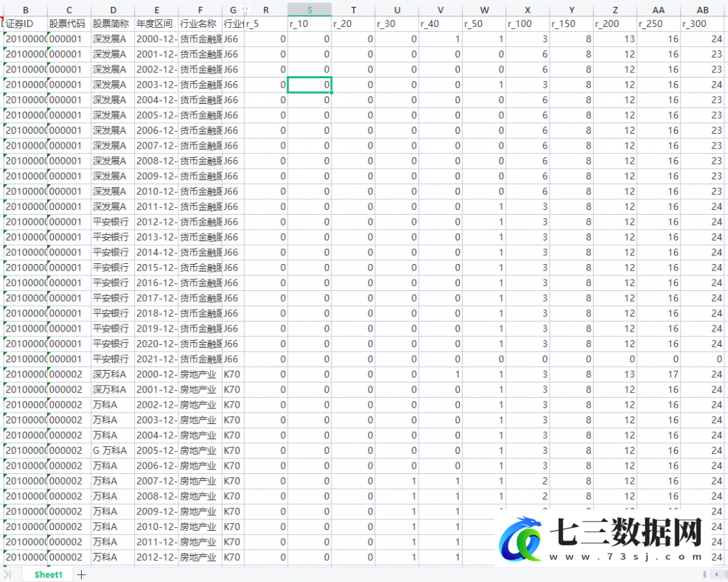The image size is (728, 582).
Task: Click the 证券ID header cell
Action: (26, 23)
